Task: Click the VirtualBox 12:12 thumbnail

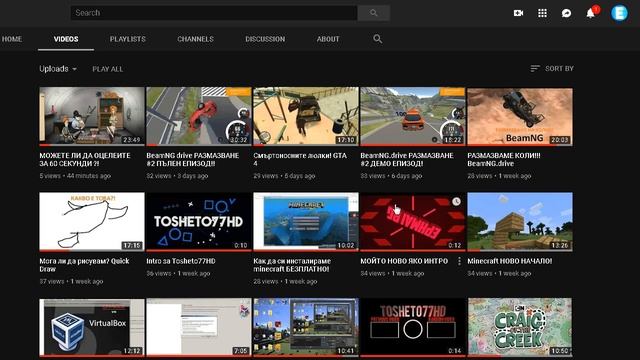Action: pyautogui.click(x=92, y=327)
